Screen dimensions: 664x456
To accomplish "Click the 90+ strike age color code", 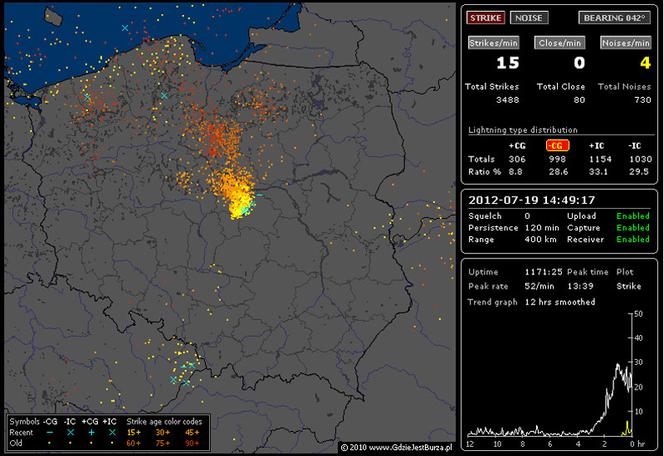I will click(x=191, y=443).
